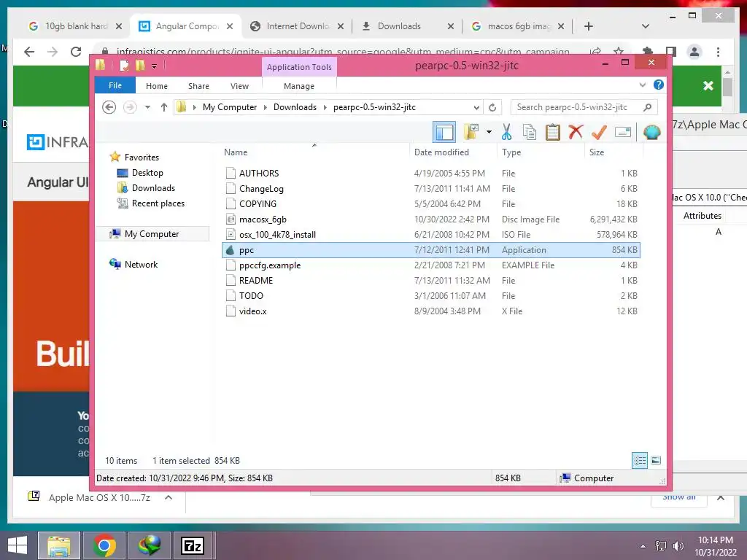
Task: Click the Paste clipboard icon
Action: click(x=552, y=132)
